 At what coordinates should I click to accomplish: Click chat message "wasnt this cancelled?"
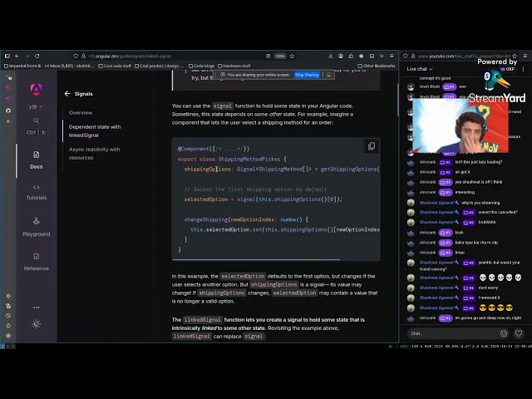click(498, 213)
